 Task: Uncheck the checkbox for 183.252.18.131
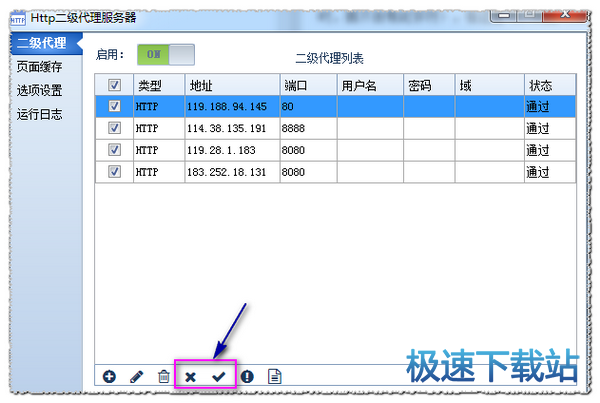(x=114, y=171)
